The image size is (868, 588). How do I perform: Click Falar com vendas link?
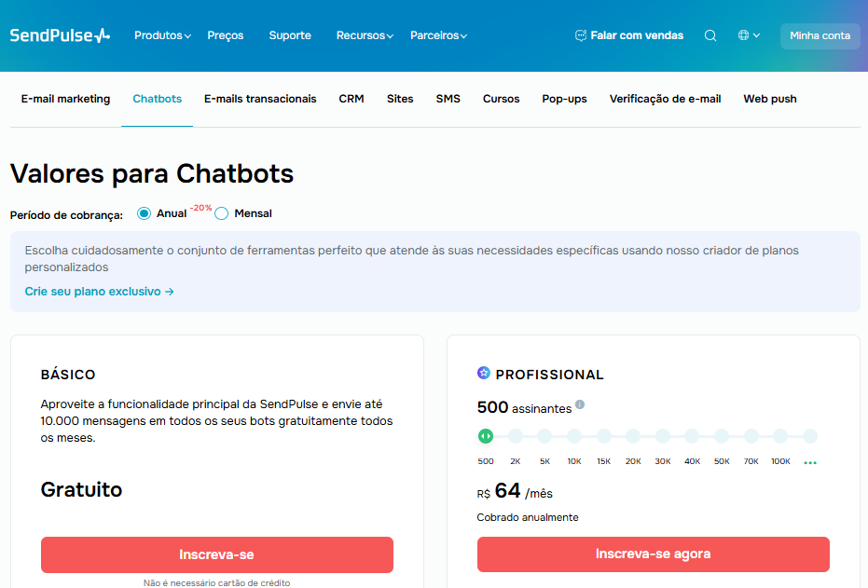coord(637,35)
